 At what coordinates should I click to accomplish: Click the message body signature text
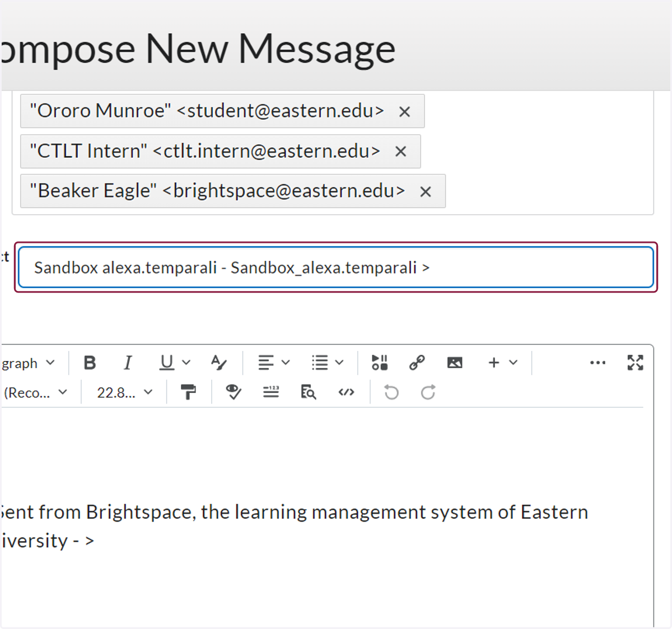(x=295, y=527)
